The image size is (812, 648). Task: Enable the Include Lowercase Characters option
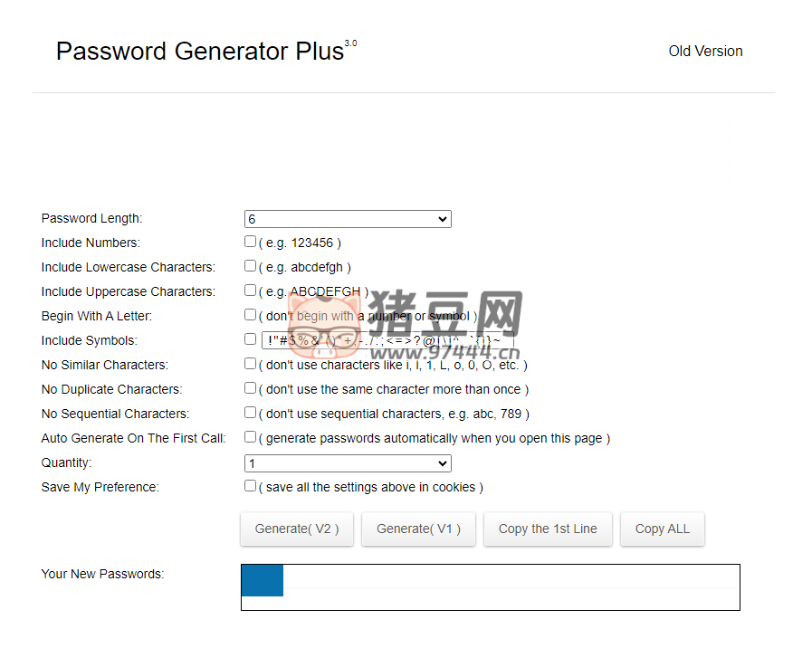pos(250,265)
